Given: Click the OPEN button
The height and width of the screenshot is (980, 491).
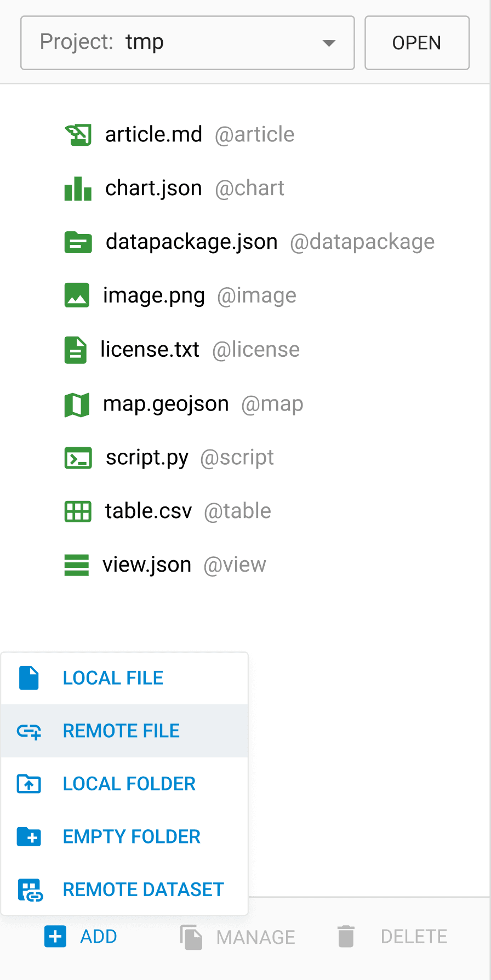Looking at the screenshot, I should (417, 43).
